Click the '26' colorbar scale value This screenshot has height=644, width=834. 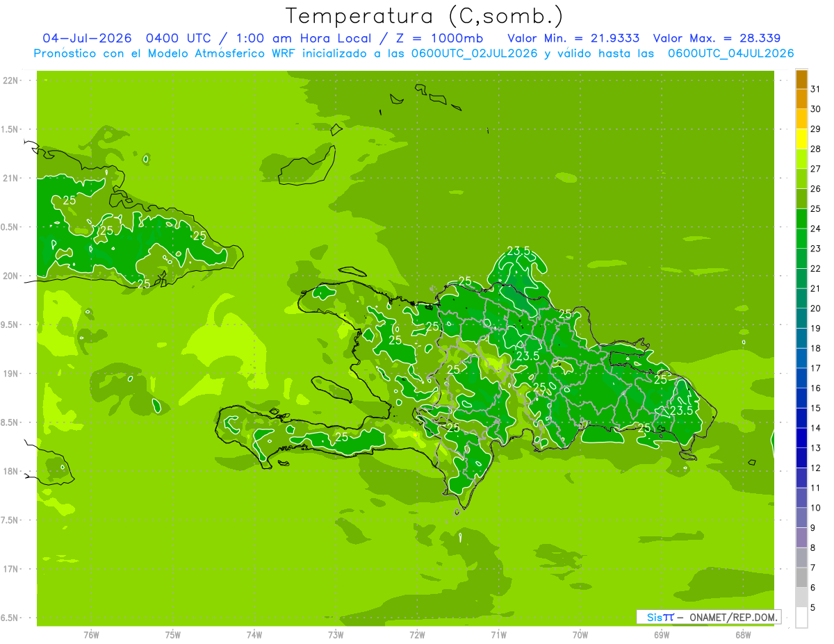(x=816, y=189)
